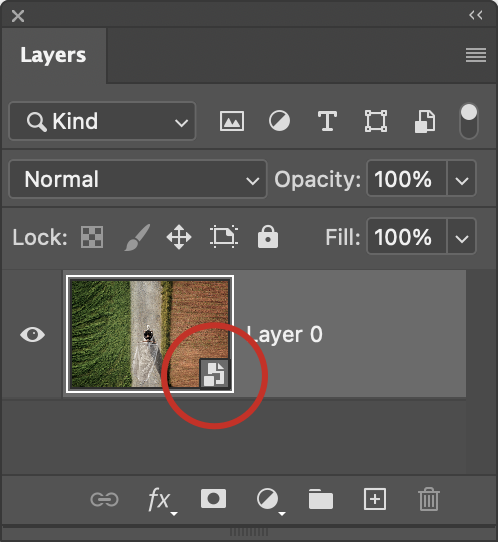
Task: Expand the Opacity slider arrow
Action: (462, 179)
